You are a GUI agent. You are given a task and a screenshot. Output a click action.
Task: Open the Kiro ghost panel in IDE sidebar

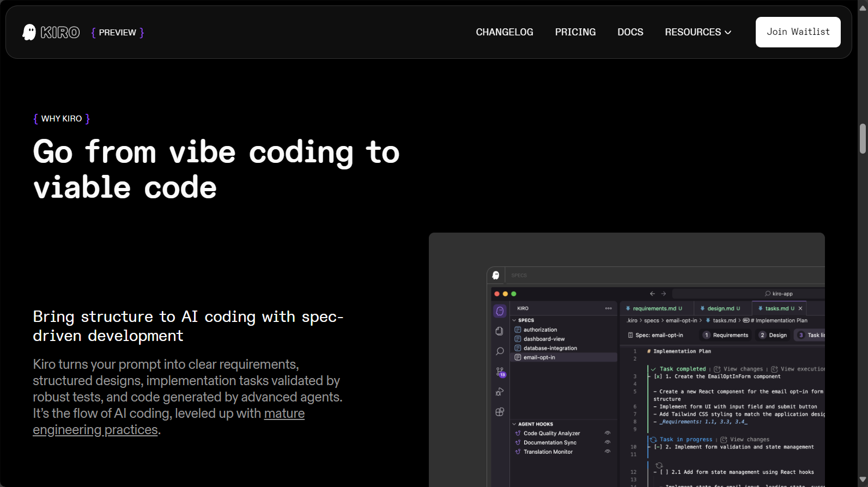(x=500, y=311)
